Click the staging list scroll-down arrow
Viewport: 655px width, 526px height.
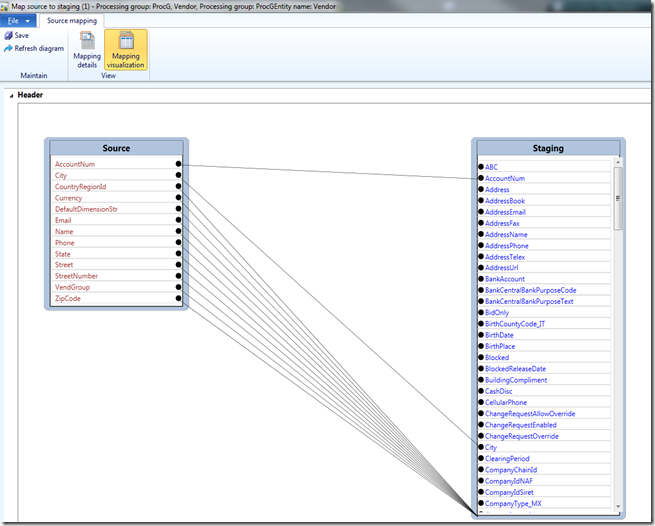(x=618, y=507)
